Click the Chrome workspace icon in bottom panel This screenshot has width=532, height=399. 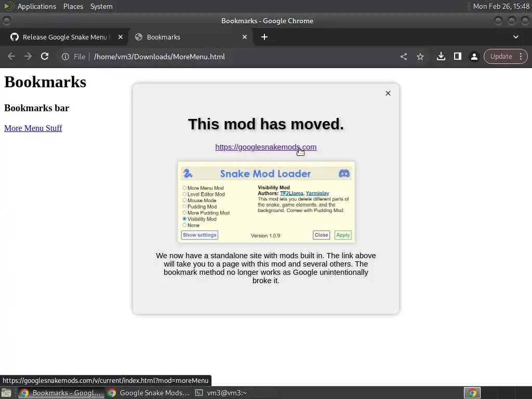472,393
